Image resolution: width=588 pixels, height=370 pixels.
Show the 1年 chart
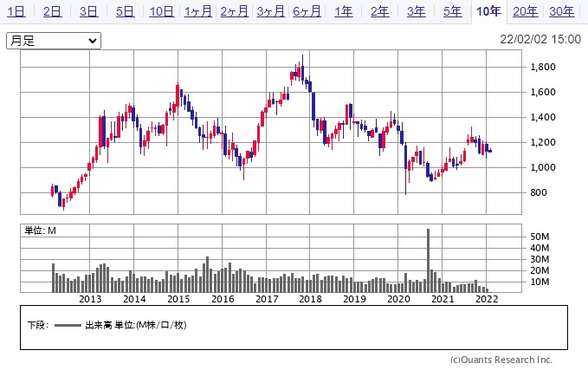[344, 11]
